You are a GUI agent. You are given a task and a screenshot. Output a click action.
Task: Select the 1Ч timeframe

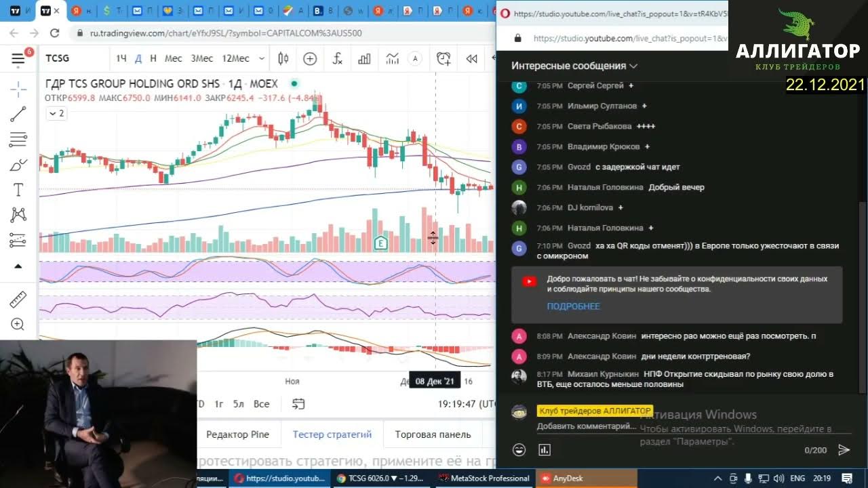pyautogui.click(x=121, y=59)
